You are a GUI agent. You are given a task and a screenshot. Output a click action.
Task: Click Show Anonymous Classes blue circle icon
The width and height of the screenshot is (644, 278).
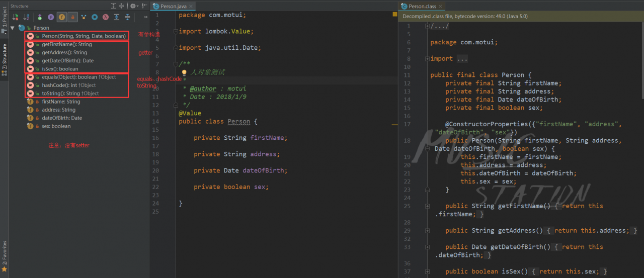pyautogui.click(x=95, y=17)
